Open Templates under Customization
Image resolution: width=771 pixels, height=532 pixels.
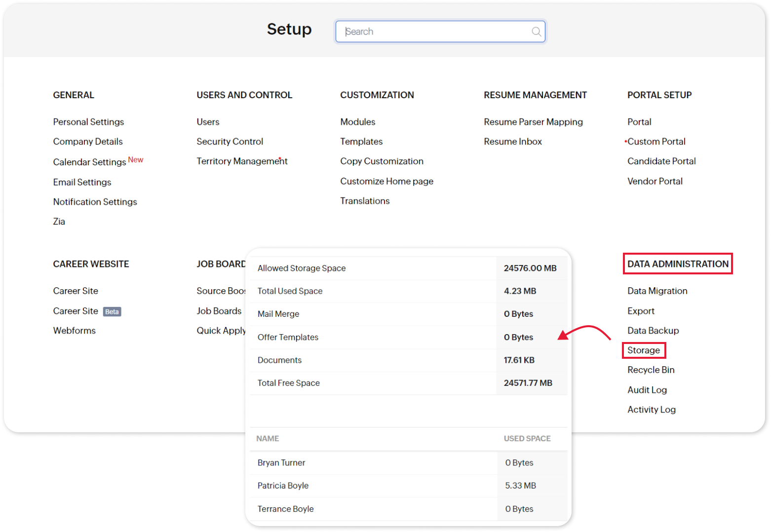(361, 142)
